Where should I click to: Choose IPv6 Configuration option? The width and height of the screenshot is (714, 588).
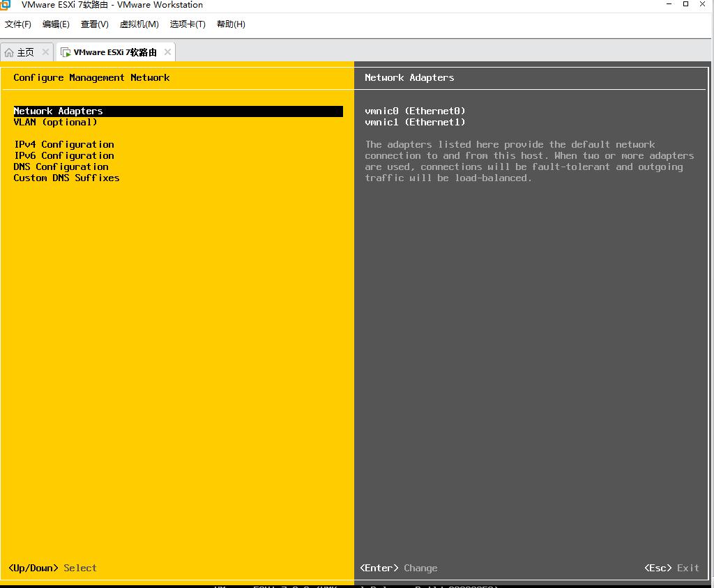(64, 156)
